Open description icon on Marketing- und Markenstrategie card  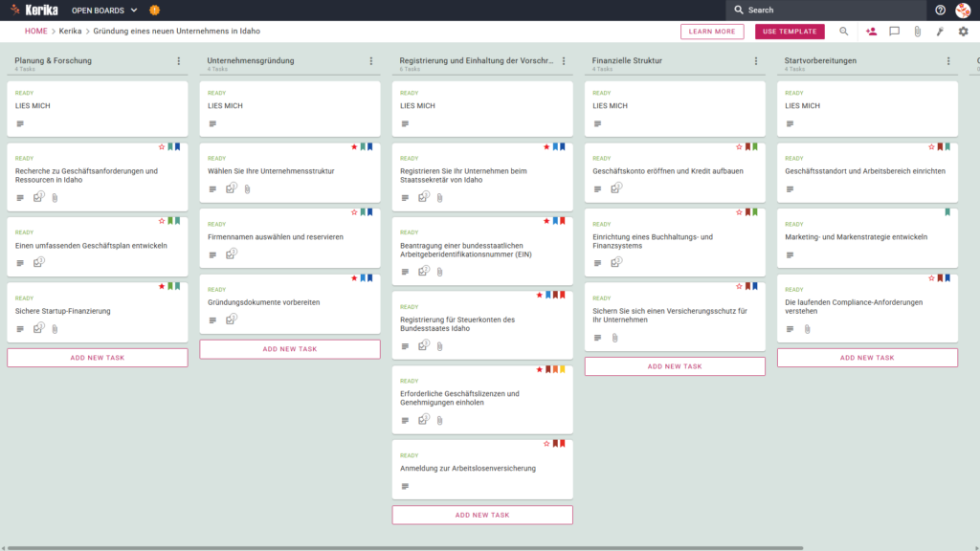(790, 254)
